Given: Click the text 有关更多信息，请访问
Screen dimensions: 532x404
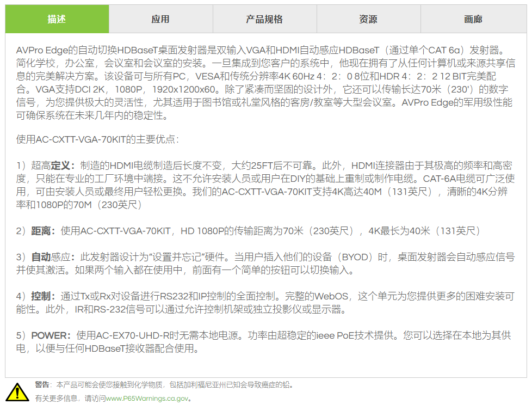Looking at the screenshot, I should [70, 398].
